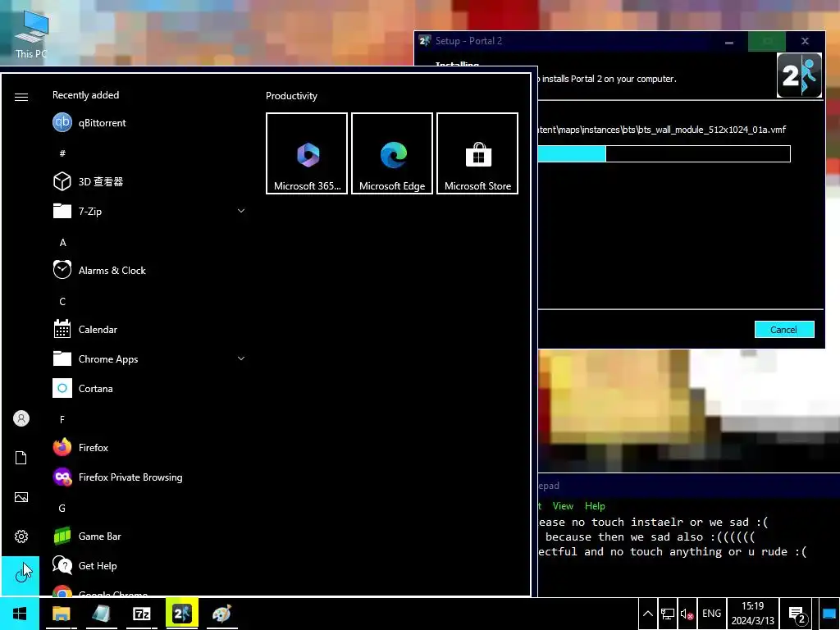Viewport: 840px width, 630px height.
Task: Minimize the Setup - Portal 2 window
Action: click(729, 41)
